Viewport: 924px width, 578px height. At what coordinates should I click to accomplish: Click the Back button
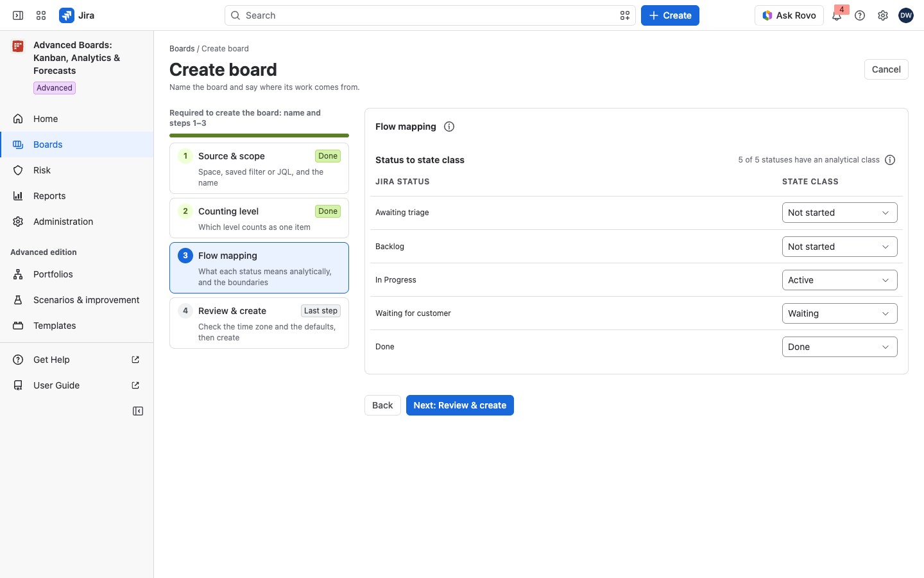pos(382,405)
